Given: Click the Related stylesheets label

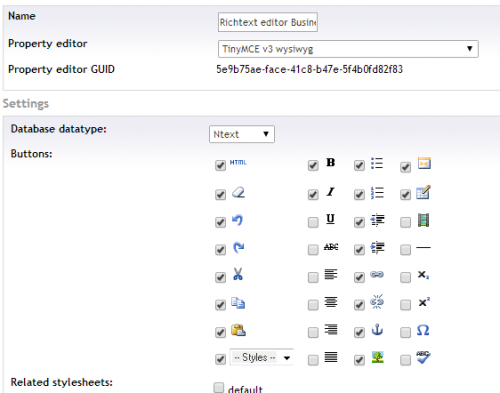Looking at the screenshot, I should coord(62,382).
